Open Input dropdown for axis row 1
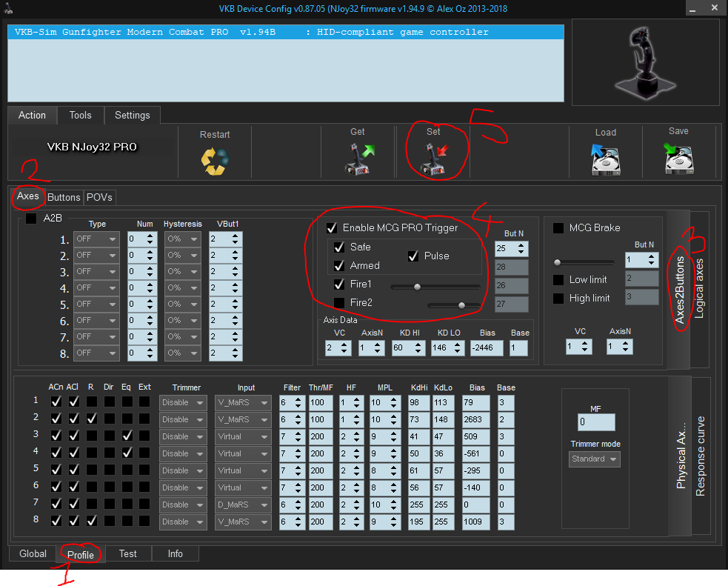Screen dimensions: 728x586 coord(243,402)
